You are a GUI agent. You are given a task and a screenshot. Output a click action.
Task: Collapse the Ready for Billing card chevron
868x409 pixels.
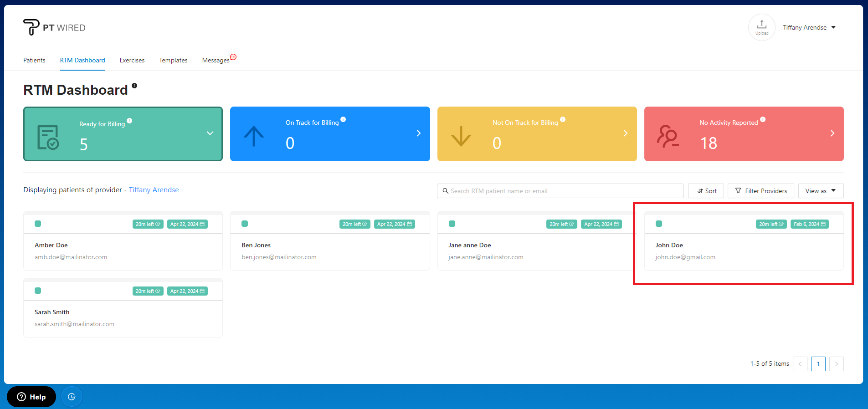(210, 133)
